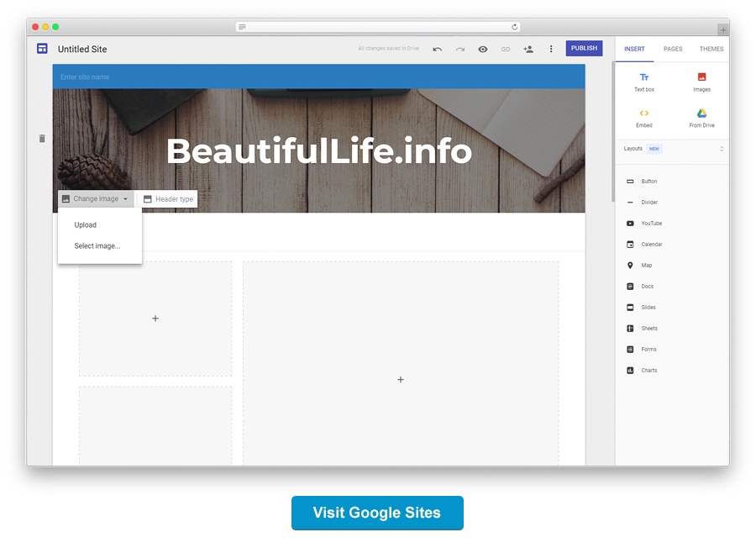
Task: Collapse the Layouts section
Action: click(722, 149)
